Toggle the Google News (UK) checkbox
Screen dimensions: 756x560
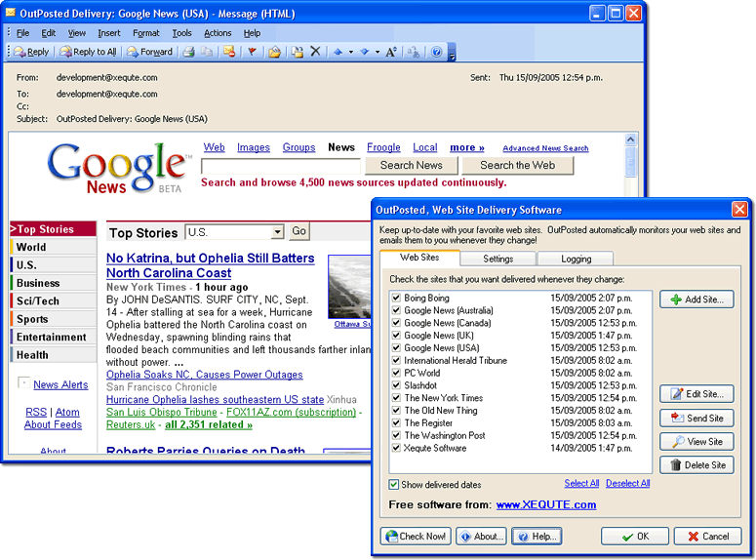click(396, 336)
